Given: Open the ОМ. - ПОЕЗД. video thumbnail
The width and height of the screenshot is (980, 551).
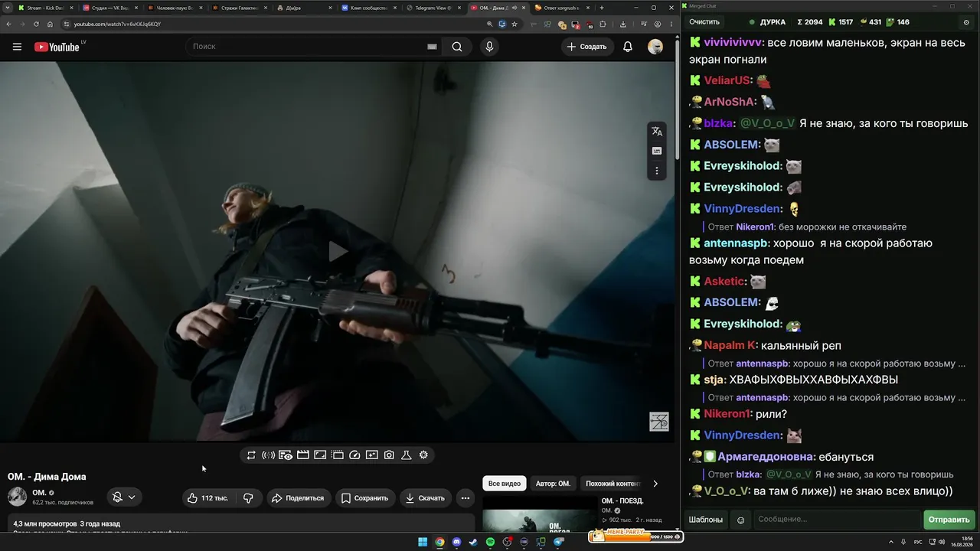Looking at the screenshot, I should pyautogui.click(x=540, y=515).
